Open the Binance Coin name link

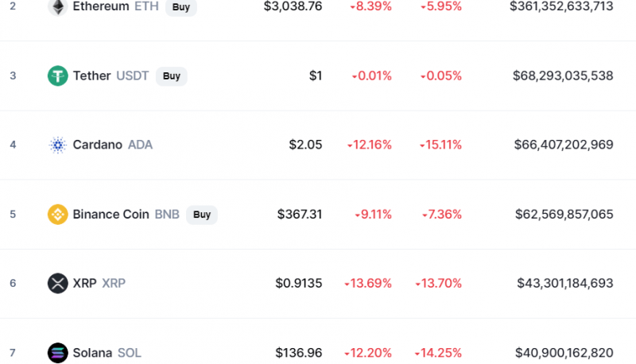(x=126, y=214)
